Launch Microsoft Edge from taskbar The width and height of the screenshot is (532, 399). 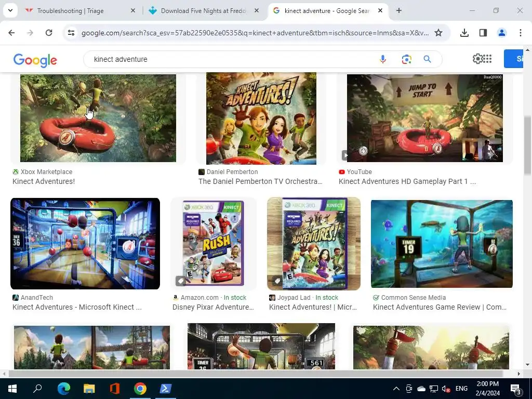[x=64, y=389]
